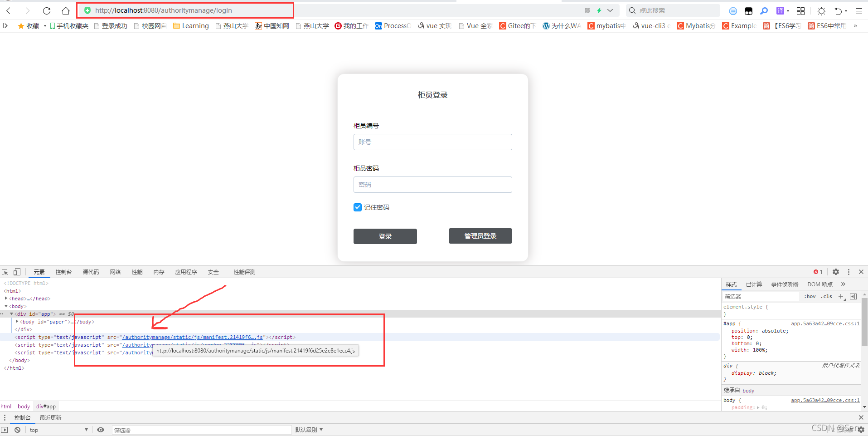The height and width of the screenshot is (436, 868).
Task: Open the browser hamburger main menu
Action: pyautogui.click(x=859, y=11)
